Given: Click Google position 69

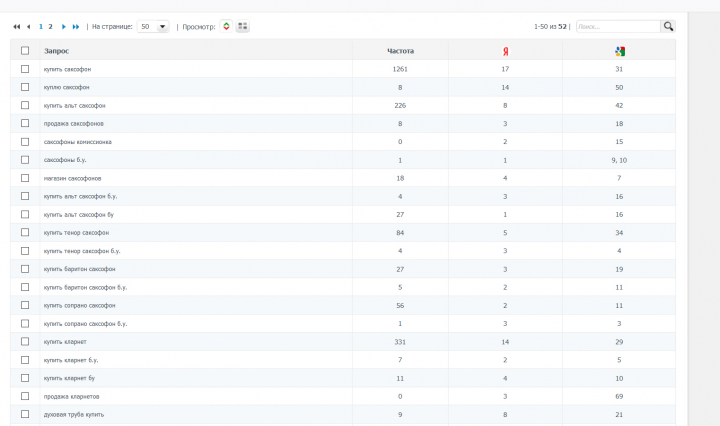Looking at the screenshot, I should click(619, 396).
